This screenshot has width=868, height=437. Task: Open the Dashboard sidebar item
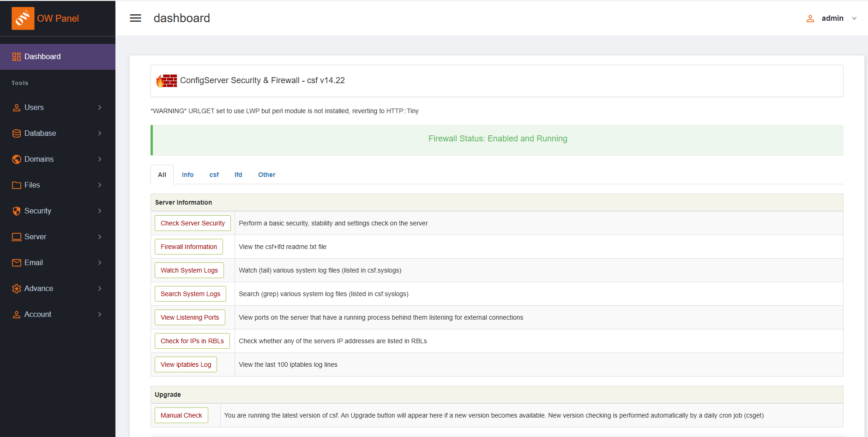tap(42, 57)
